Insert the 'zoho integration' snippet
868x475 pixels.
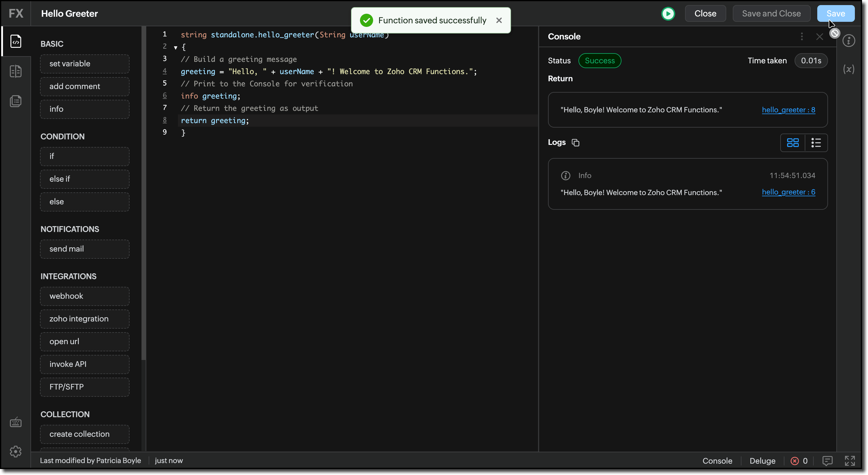point(84,319)
